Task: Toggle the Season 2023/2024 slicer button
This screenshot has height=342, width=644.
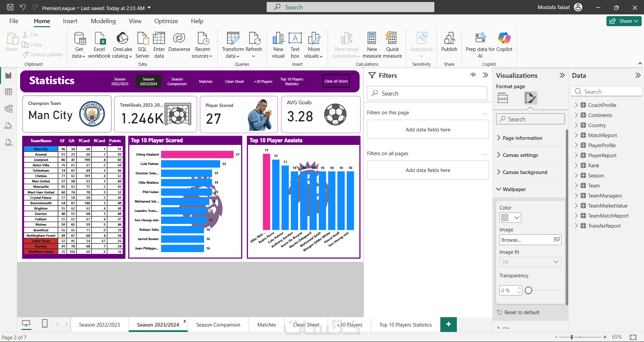Action: (148, 81)
